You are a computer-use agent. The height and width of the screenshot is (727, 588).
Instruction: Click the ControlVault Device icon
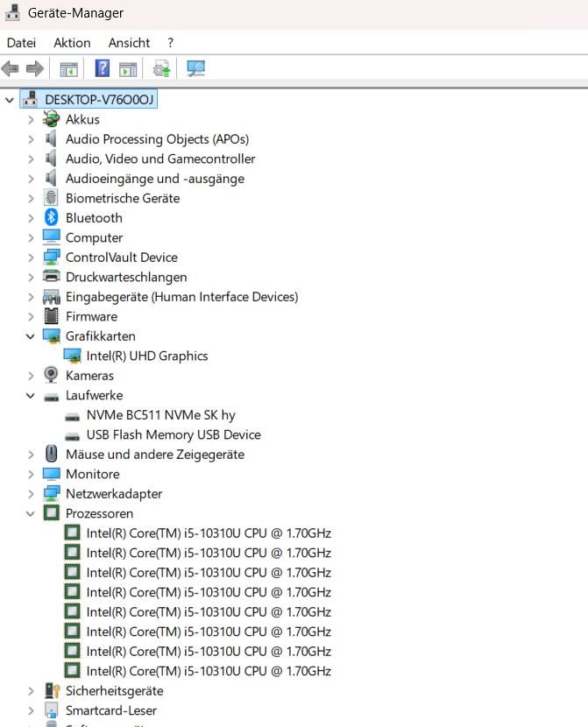click(x=51, y=257)
